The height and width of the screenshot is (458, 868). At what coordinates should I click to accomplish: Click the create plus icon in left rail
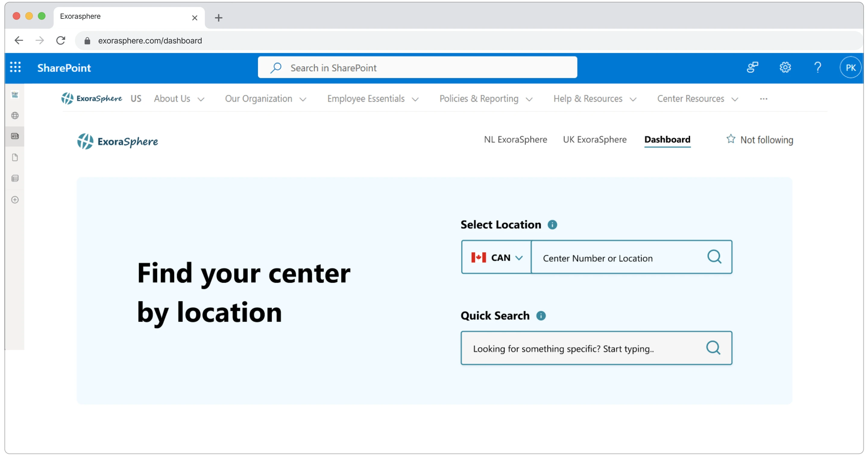(15, 200)
